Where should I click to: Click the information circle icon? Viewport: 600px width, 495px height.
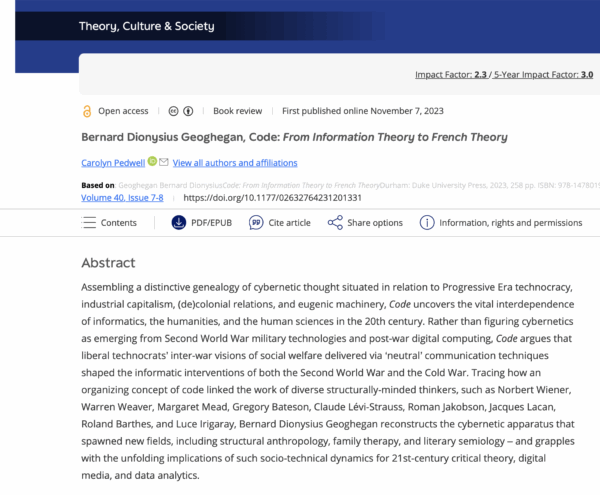tap(427, 222)
